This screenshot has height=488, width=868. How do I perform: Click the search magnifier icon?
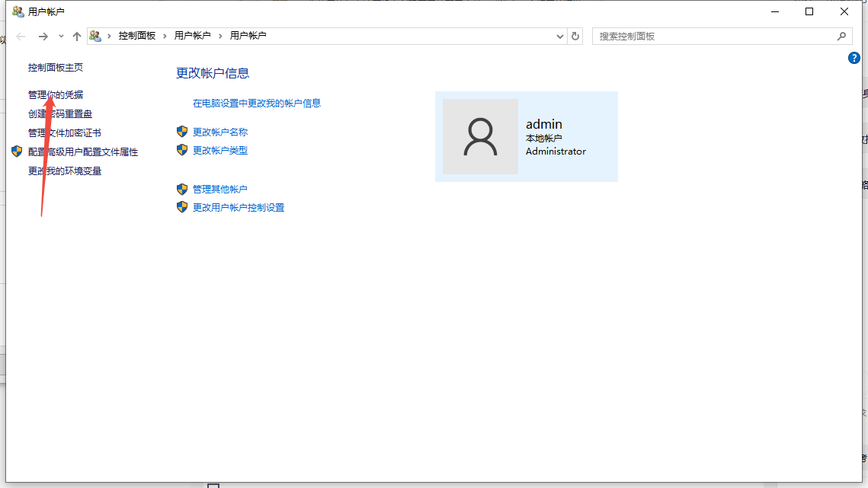tap(841, 37)
